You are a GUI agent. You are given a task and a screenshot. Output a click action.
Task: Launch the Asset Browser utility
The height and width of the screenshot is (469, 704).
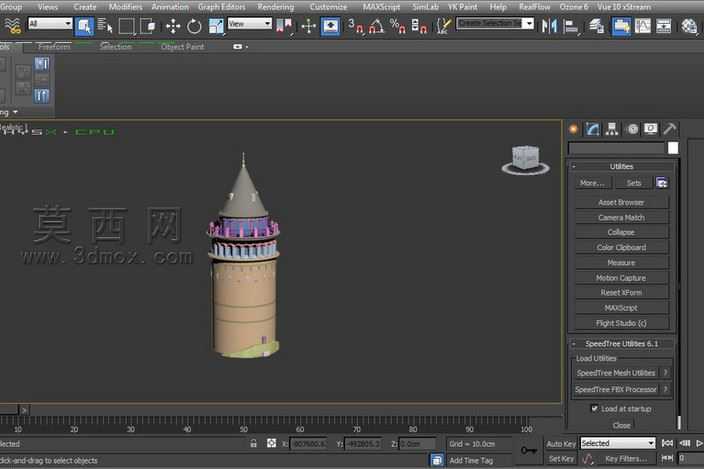click(x=621, y=202)
